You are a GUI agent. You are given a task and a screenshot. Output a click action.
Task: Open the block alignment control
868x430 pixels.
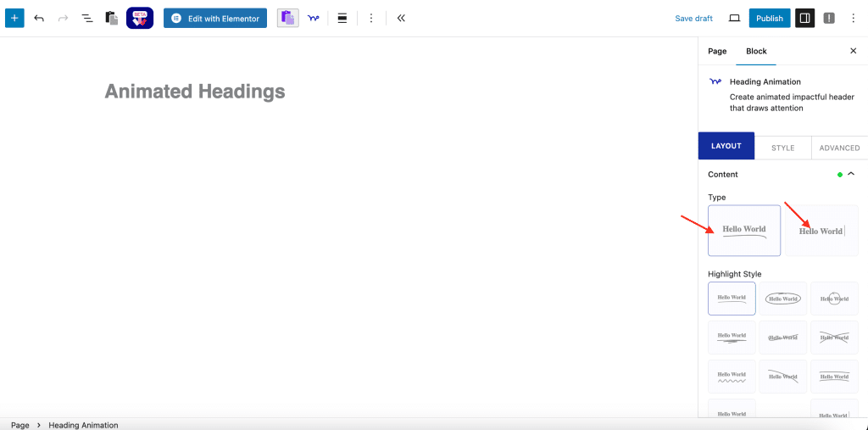click(342, 19)
